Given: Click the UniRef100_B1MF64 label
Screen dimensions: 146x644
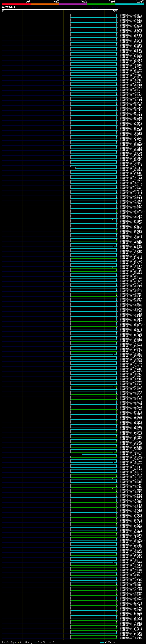Looking at the screenshot, I should click(131, 635).
